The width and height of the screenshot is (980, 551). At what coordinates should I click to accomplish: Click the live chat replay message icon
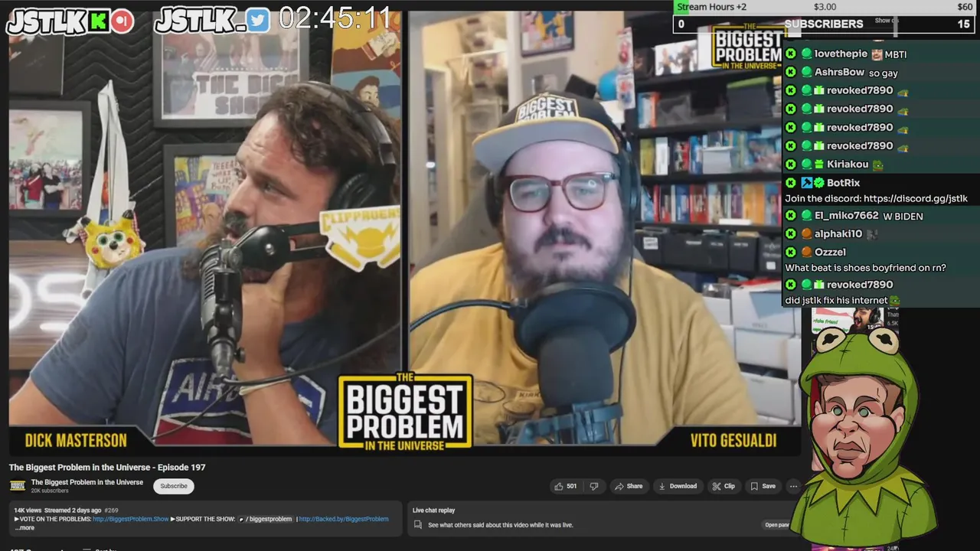417,525
